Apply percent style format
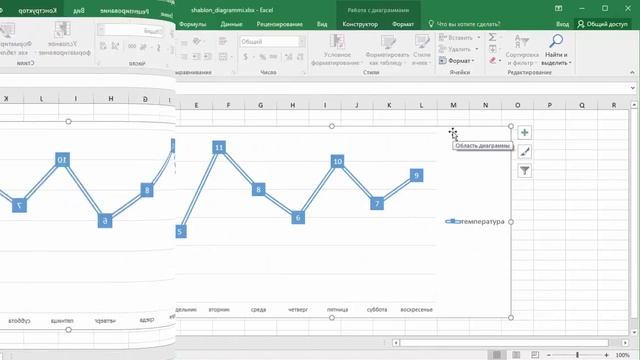This screenshot has width=640, height=360. coord(262,57)
